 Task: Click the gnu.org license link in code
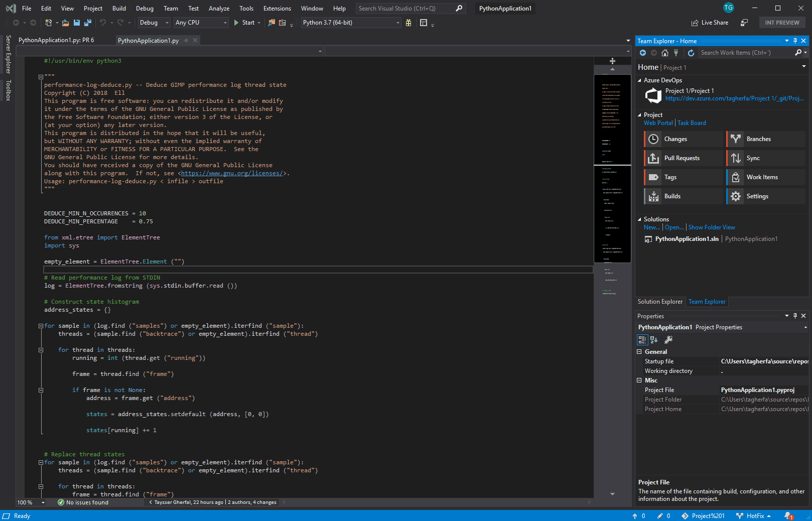coord(231,173)
